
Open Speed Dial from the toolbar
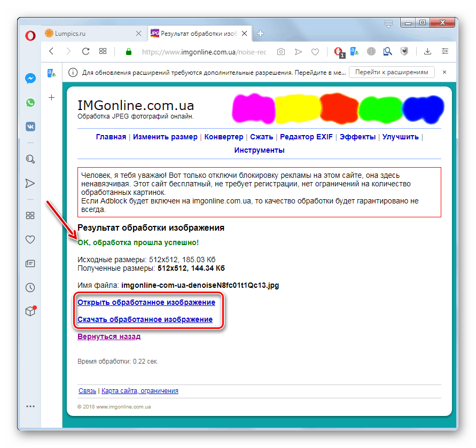click(x=103, y=51)
